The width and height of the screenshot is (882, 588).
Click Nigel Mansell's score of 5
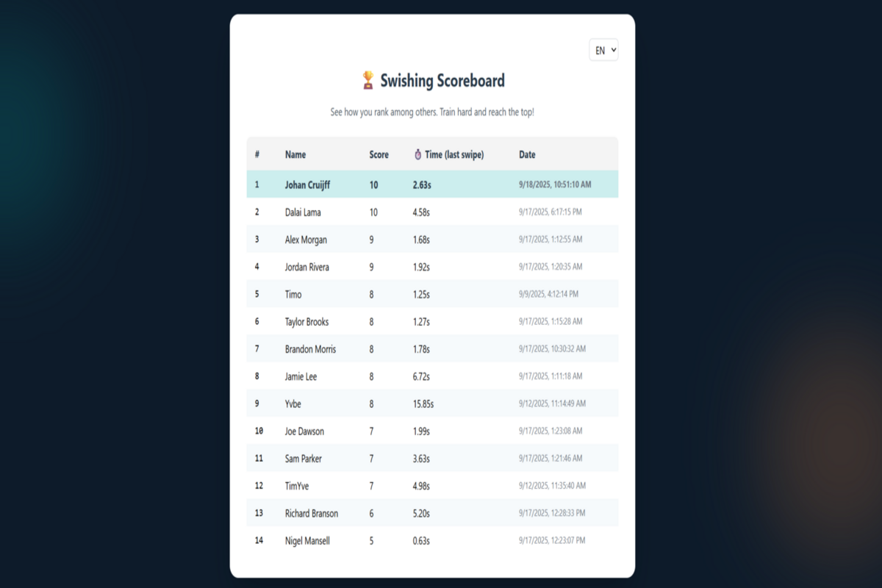coord(372,541)
